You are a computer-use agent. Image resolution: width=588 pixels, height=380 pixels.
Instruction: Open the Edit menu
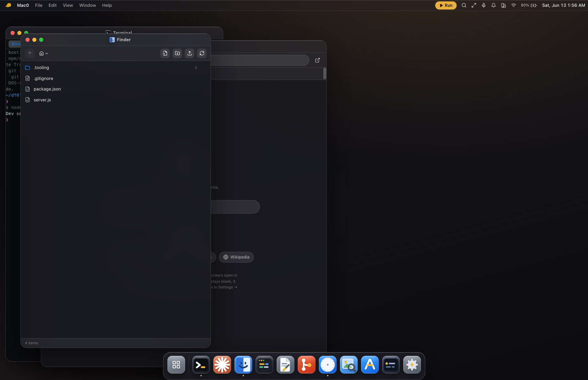click(x=52, y=5)
